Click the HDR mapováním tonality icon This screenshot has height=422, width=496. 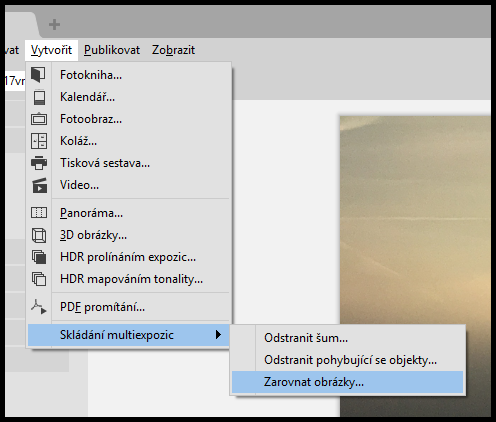click(x=39, y=279)
